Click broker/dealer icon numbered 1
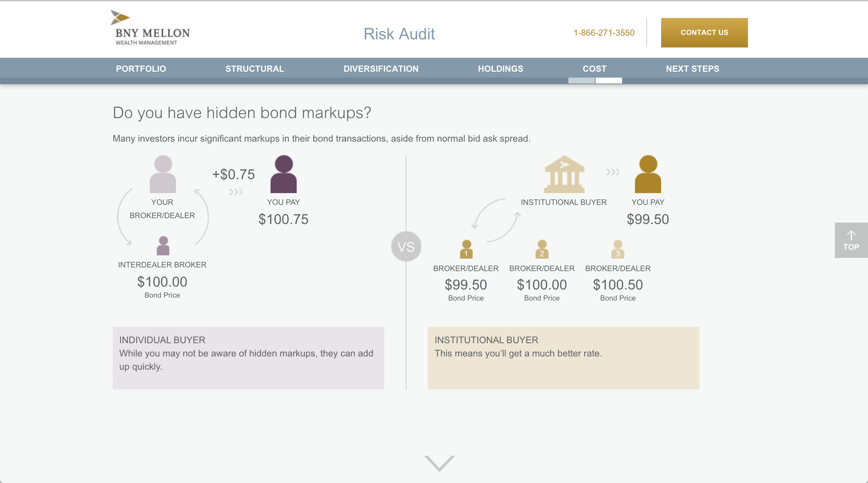 pyautogui.click(x=466, y=249)
